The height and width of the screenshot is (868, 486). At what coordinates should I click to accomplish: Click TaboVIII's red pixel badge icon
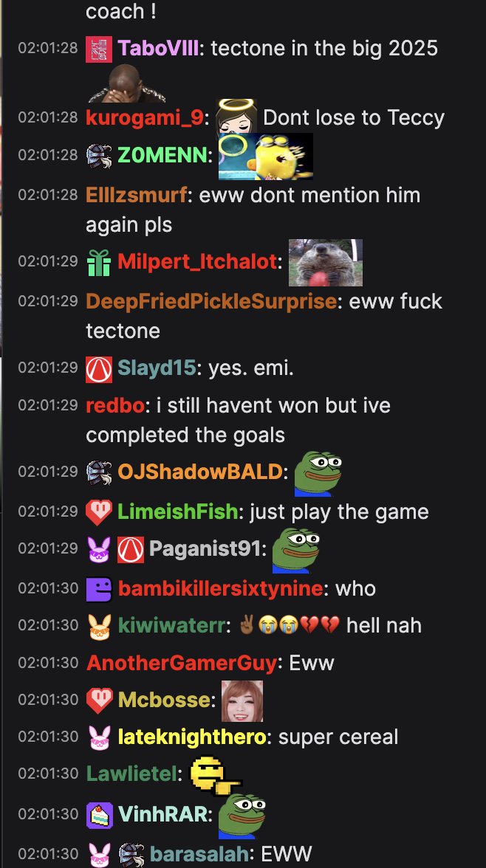pos(99,49)
